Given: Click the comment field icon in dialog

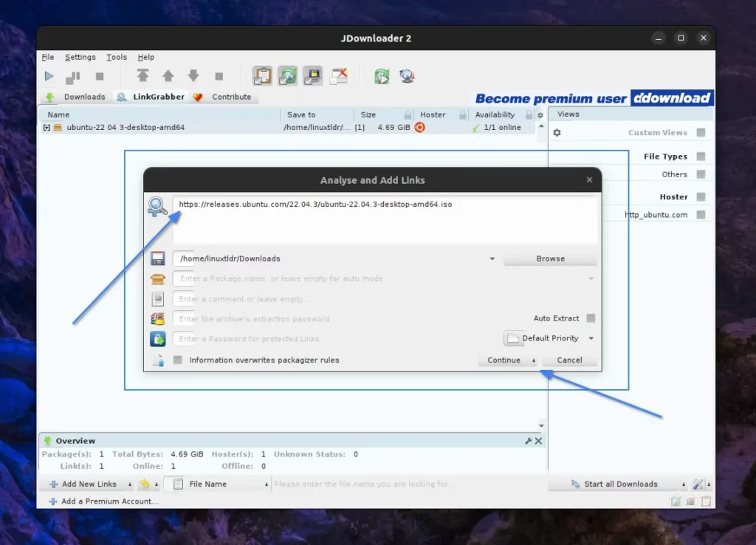Looking at the screenshot, I should (x=158, y=299).
